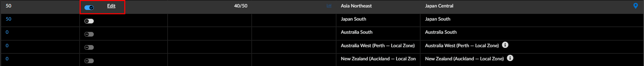The image size is (644, 66).
Task: Select the Australia South region cell
Action: pos(357,32)
